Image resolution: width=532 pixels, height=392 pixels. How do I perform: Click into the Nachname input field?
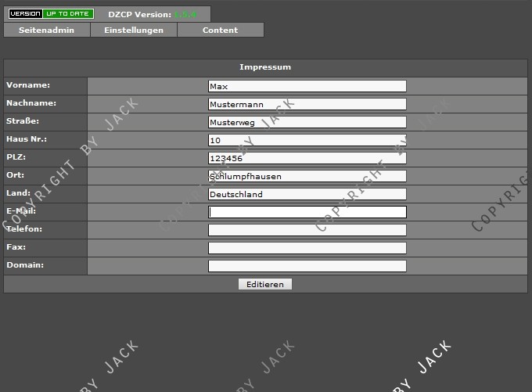tap(307, 104)
